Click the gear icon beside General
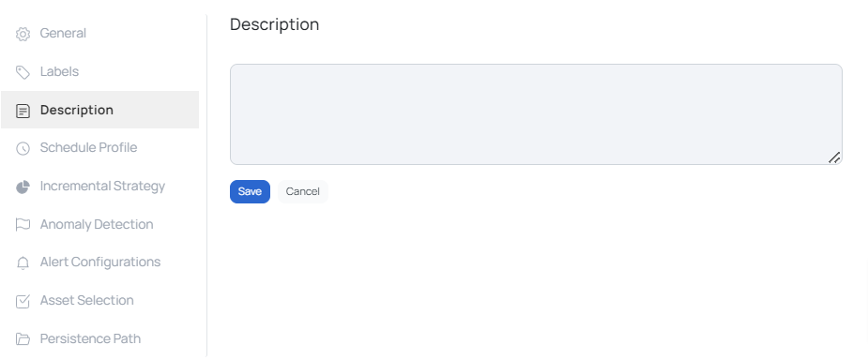 (23, 35)
